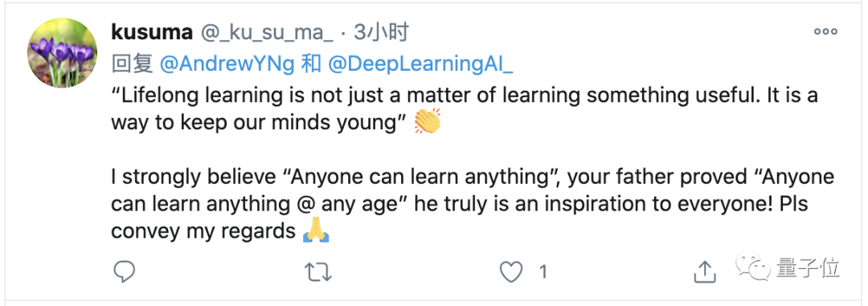Click the 回复 reply-to label
This screenshot has width=868, height=306.
(132, 64)
